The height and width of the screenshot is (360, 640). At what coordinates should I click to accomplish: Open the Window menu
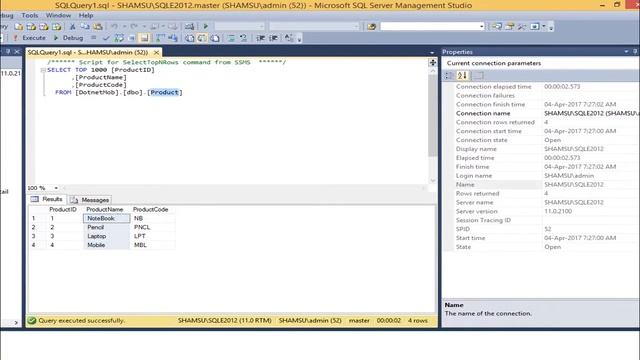(x=58, y=15)
